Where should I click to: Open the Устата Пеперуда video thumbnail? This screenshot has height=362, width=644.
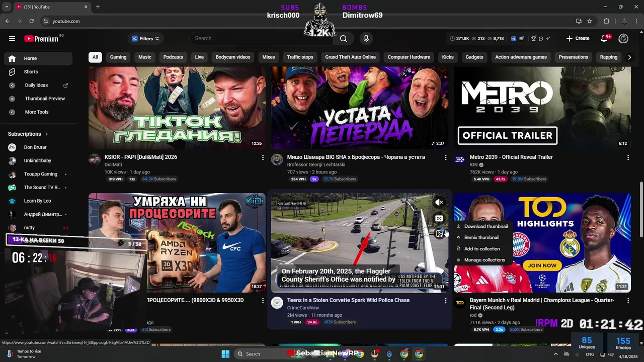[x=359, y=108]
